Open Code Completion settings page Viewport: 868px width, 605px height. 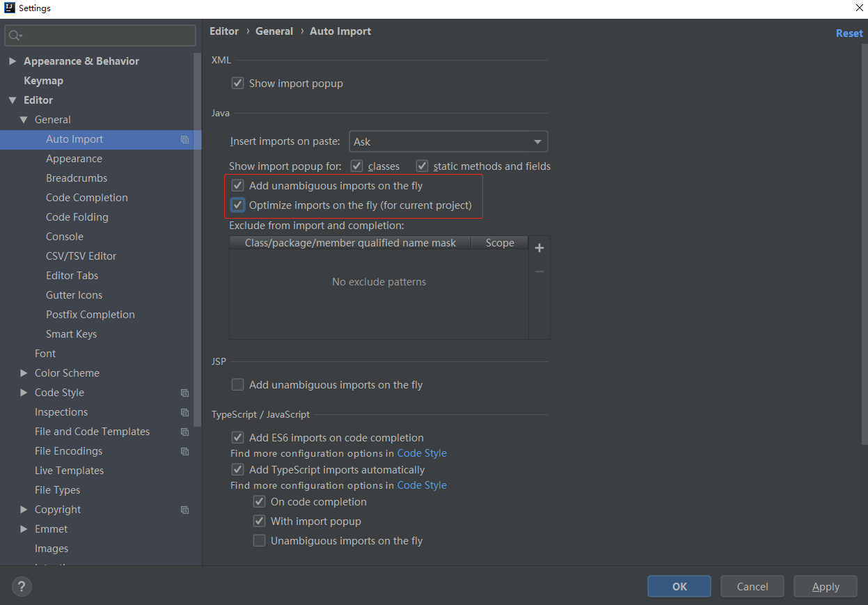tap(87, 198)
